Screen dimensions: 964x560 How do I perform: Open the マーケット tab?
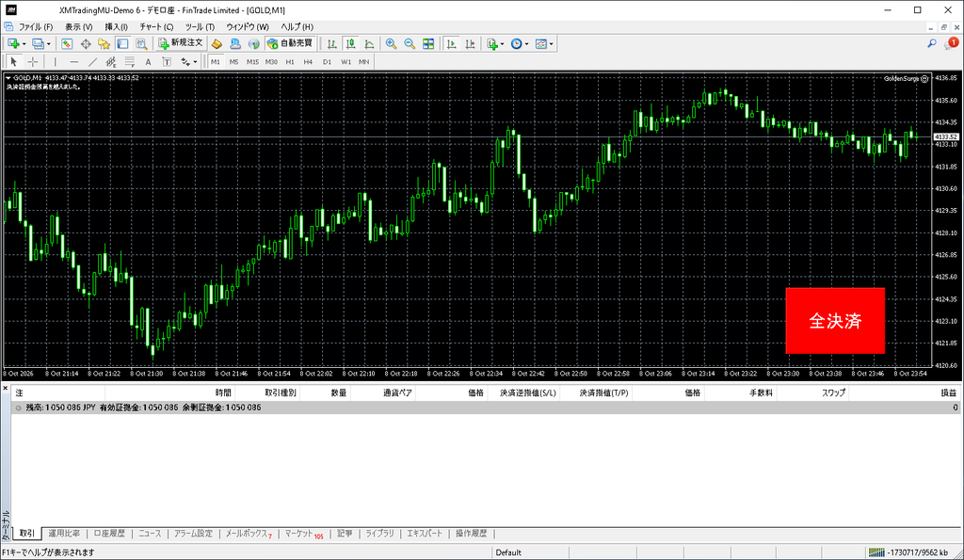tap(304, 534)
